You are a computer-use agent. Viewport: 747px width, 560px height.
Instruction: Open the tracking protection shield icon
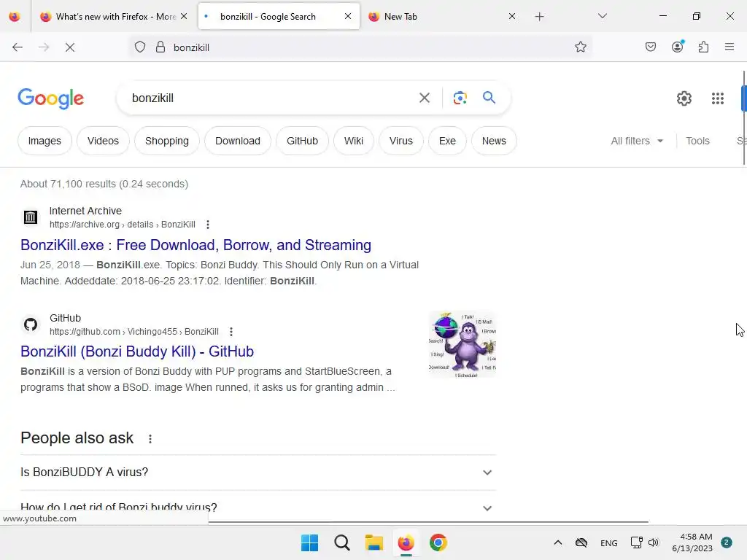[139, 47]
